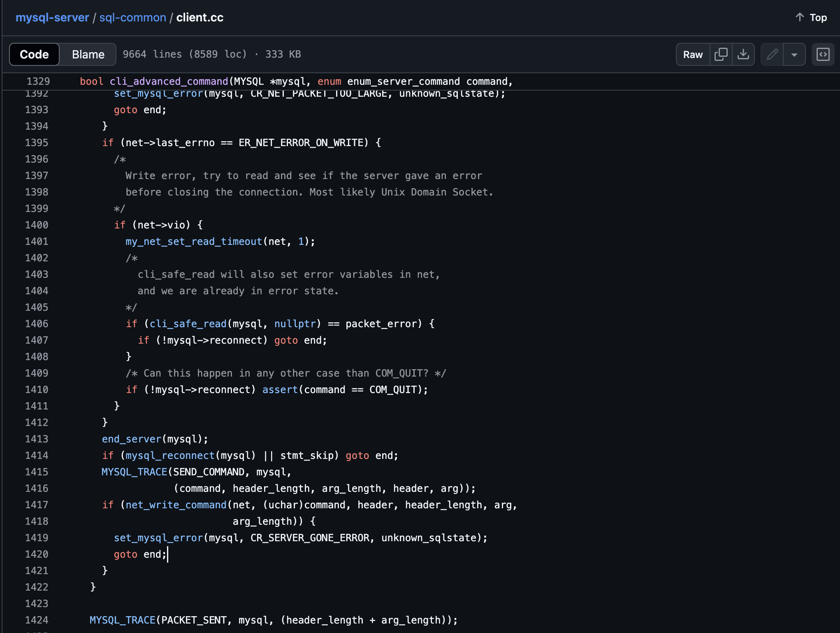Select line number 1395

(37, 143)
